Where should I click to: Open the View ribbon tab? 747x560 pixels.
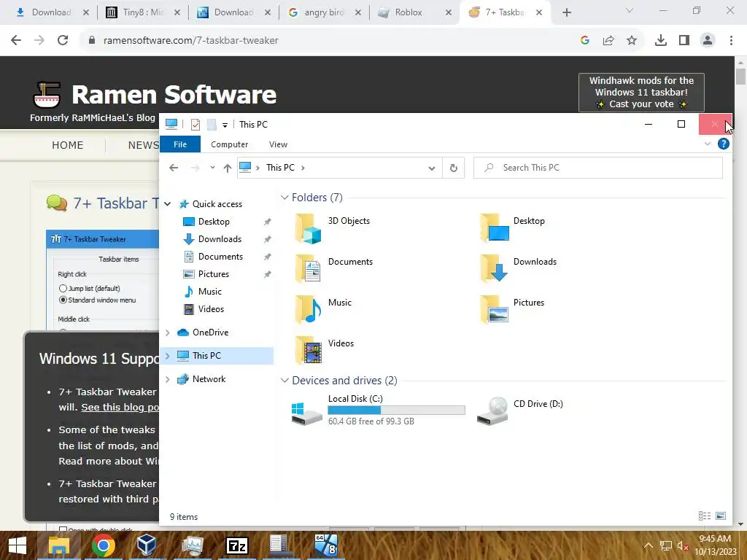pos(278,144)
